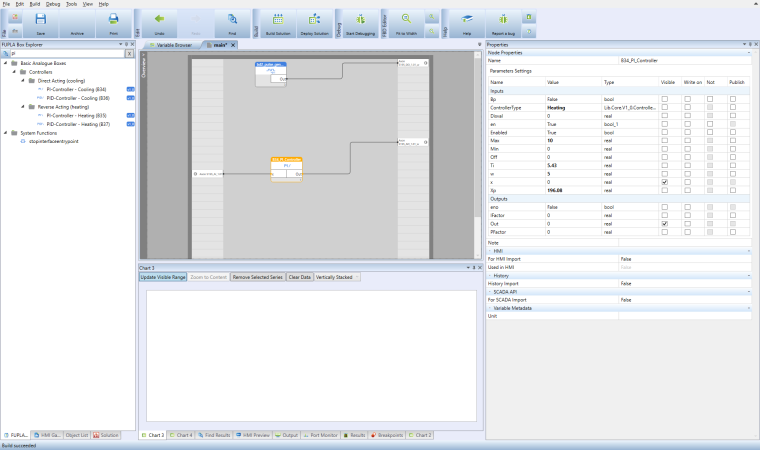Click the Start Debugging bug icon
This screenshot has width=760, height=450.
358,21
